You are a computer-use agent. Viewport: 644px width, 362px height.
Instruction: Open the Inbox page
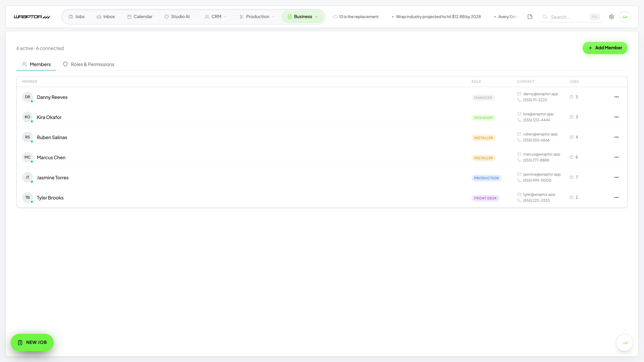click(106, 17)
